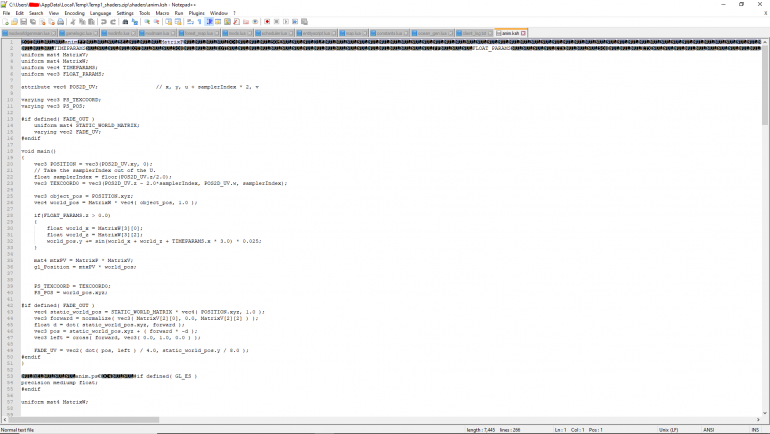
Task: Click the menu bar X close-document button
Action: click(766, 13)
